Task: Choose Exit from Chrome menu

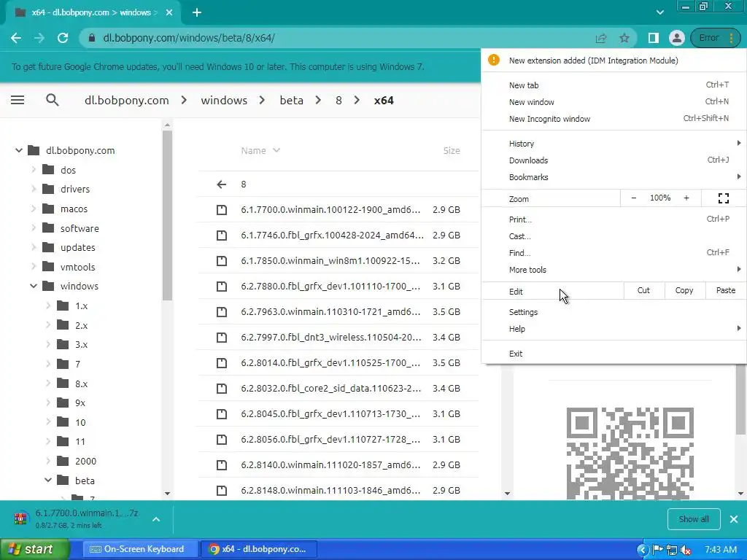Action: click(614, 354)
